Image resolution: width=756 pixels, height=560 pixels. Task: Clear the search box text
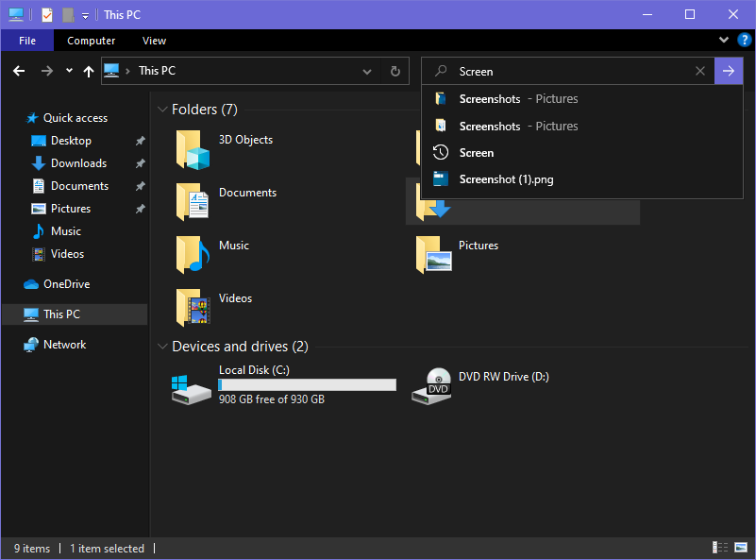pyautogui.click(x=700, y=71)
